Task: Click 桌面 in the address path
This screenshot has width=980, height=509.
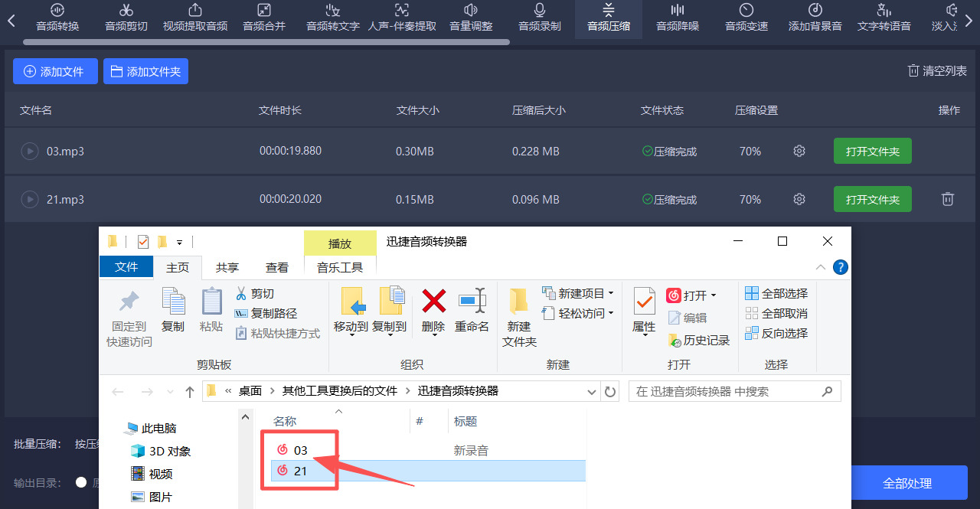Action: point(250,390)
